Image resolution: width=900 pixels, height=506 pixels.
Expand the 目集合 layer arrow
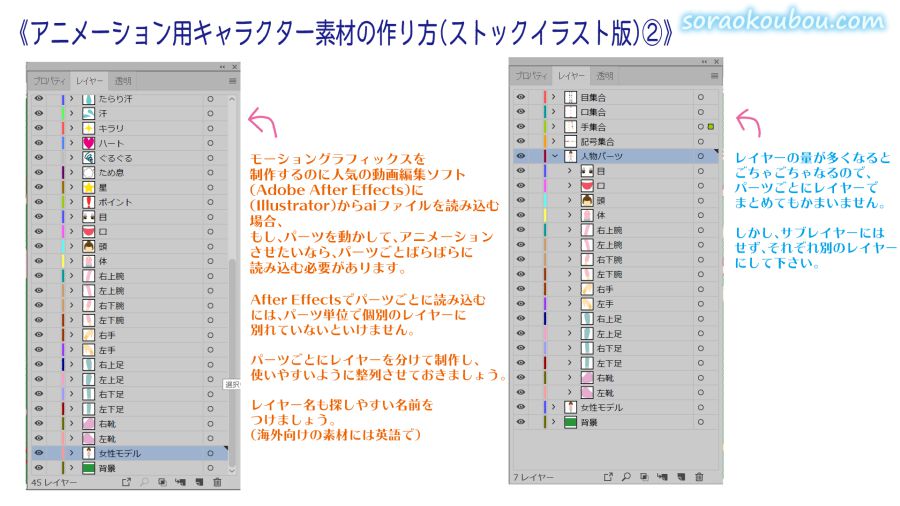(x=553, y=98)
